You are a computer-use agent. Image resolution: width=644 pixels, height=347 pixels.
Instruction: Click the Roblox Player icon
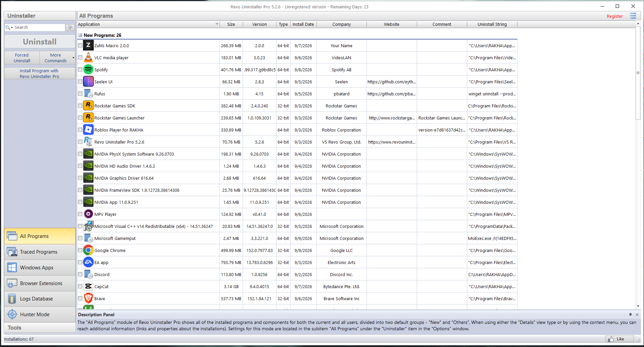pyautogui.click(x=88, y=130)
